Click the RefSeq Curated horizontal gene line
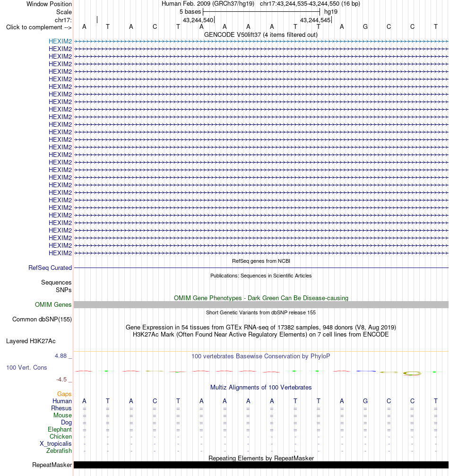 (x=261, y=268)
